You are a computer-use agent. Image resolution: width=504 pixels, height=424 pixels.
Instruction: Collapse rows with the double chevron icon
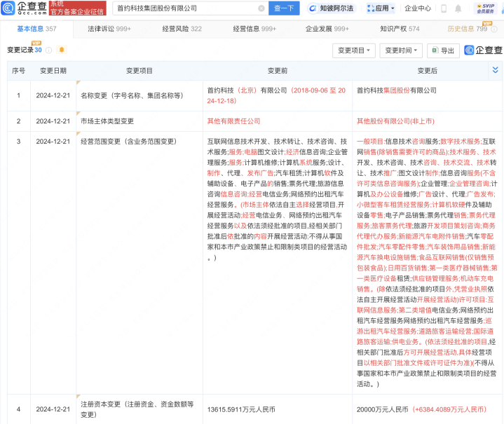[496, 70]
